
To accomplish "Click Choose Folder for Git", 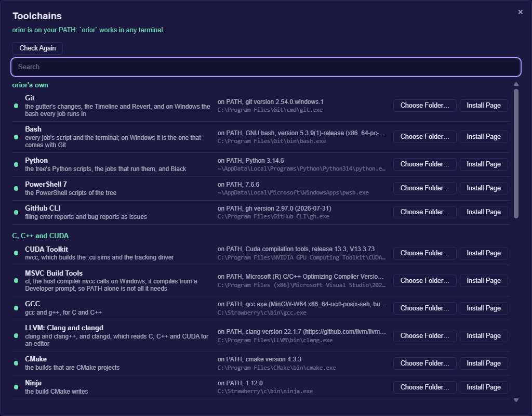I will (x=424, y=106).
